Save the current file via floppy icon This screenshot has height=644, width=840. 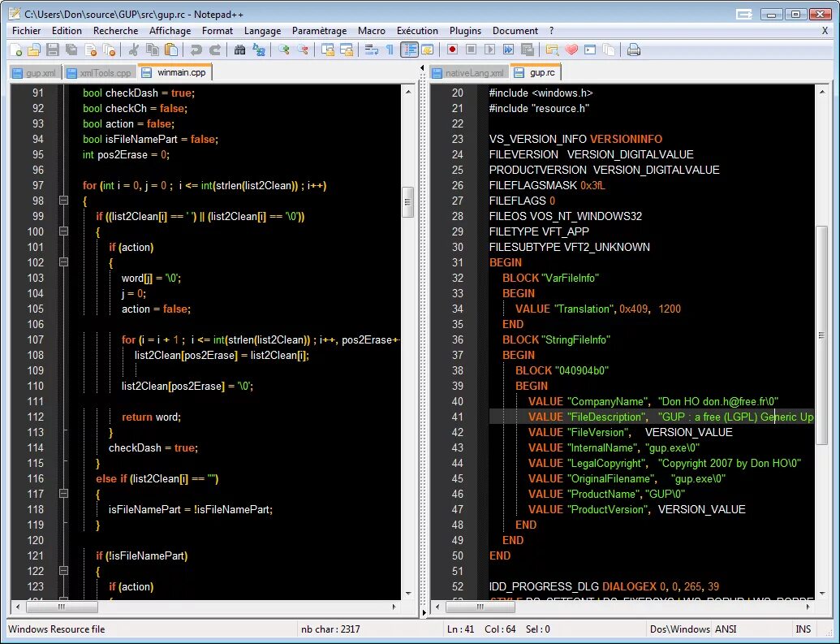click(x=53, y=50)
